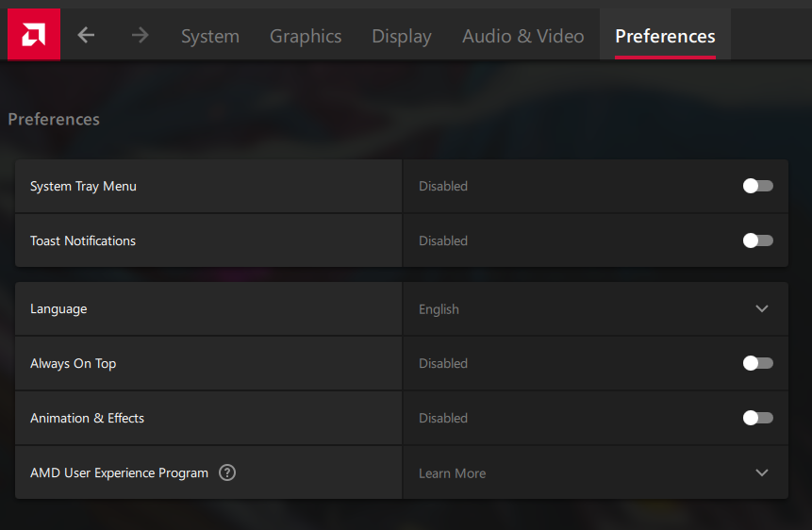
Task: Select English in the Language field
Action: [x=439, y=309]
